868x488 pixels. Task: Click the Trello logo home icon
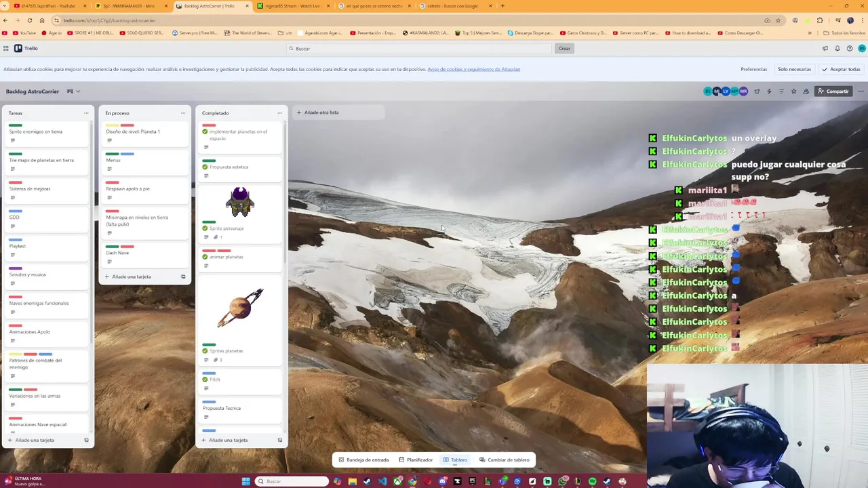(26, 48)
